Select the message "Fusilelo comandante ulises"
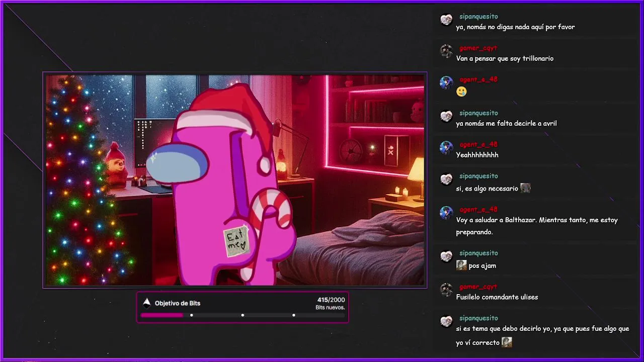644x362 pixels. click(497, 297)
